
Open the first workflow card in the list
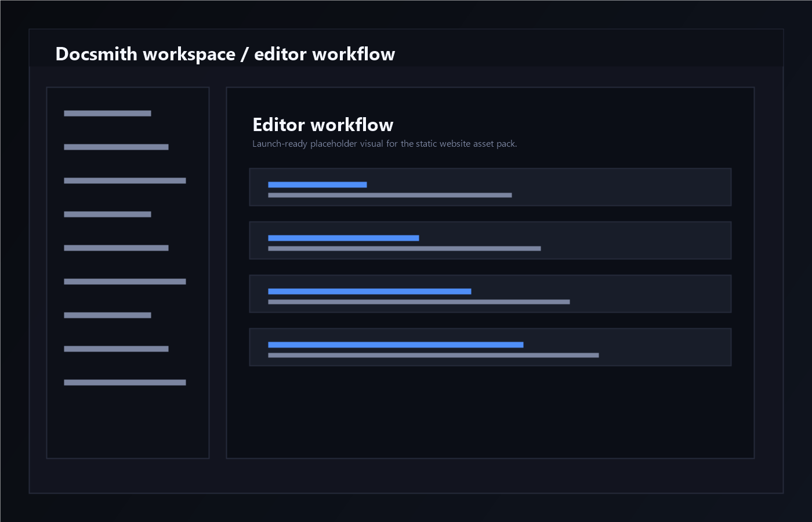(x=490, y=187)
